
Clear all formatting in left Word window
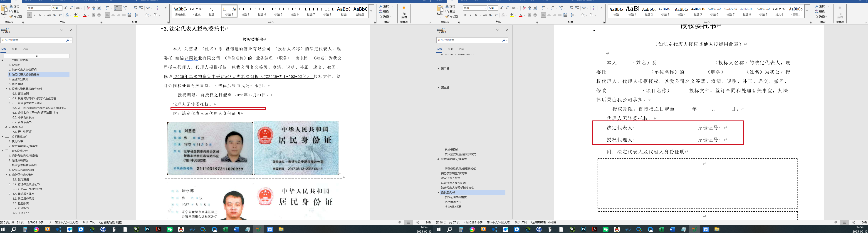pos(88,8)
